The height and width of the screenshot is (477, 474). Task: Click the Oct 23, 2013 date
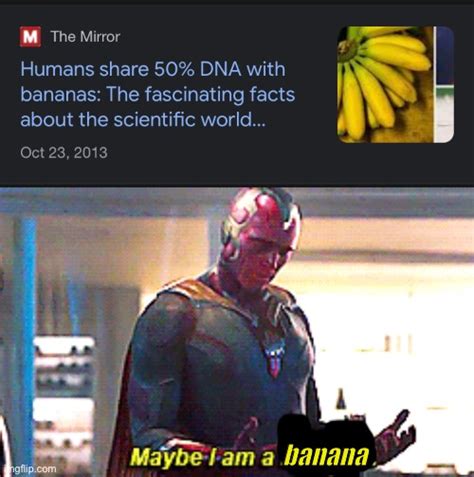(x=64, y=153)
